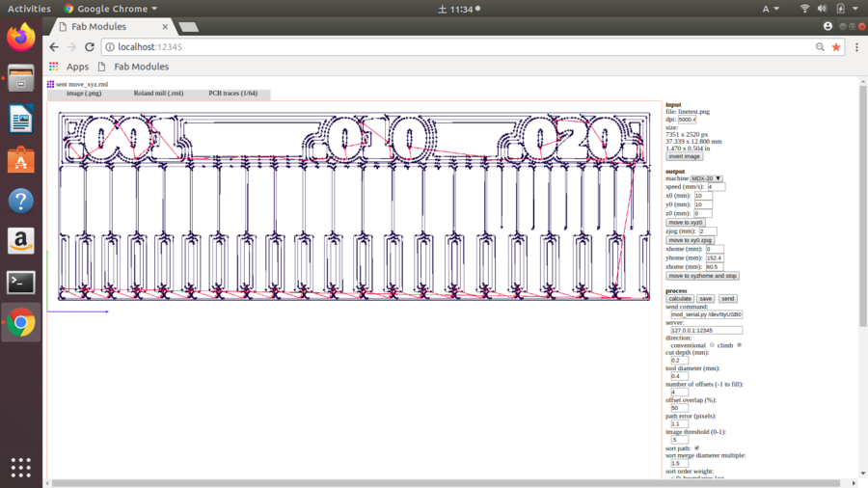
Task: Open Ubuntu Software from dock
Action: click(20, 160)
